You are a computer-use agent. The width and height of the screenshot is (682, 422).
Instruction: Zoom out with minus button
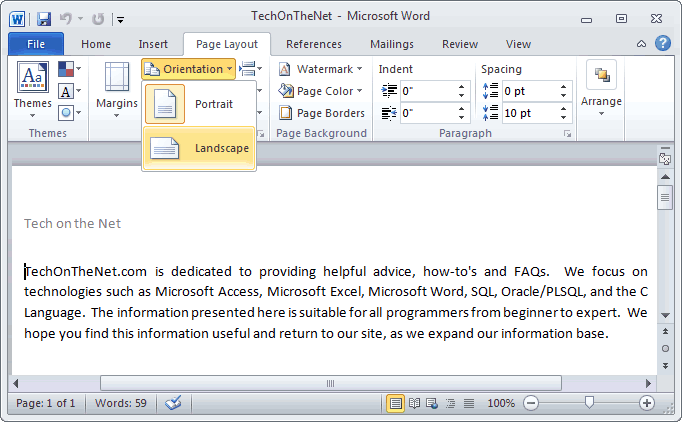(531, 403)
